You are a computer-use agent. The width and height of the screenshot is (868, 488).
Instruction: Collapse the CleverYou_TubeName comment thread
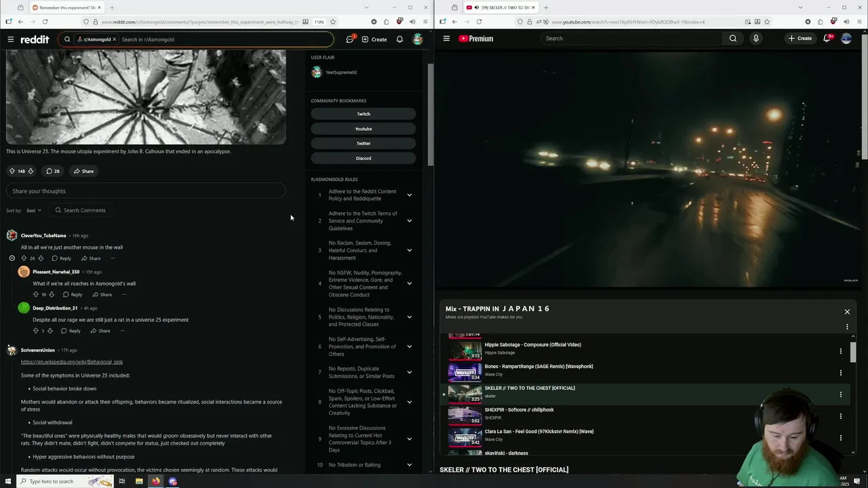point(12,258)
